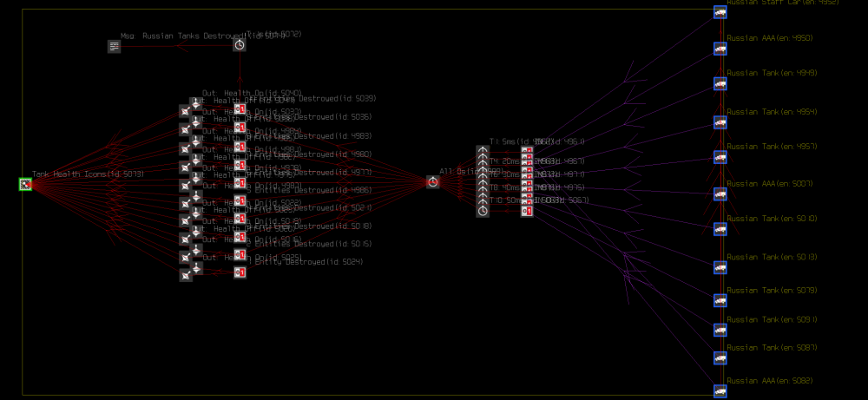The width and height of the screenshot is (868, 400).
Task: Select the Russian Tank vehicle (en 5087)
Action: (720, 358)
